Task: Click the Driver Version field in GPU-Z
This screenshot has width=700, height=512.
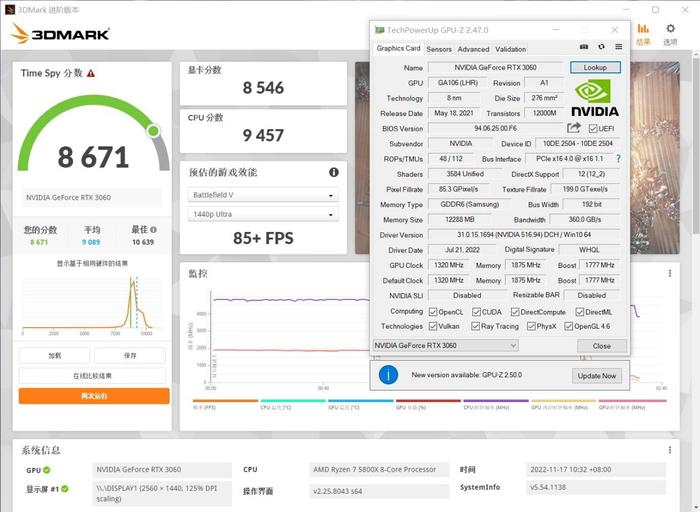Action: pos(524,235)
